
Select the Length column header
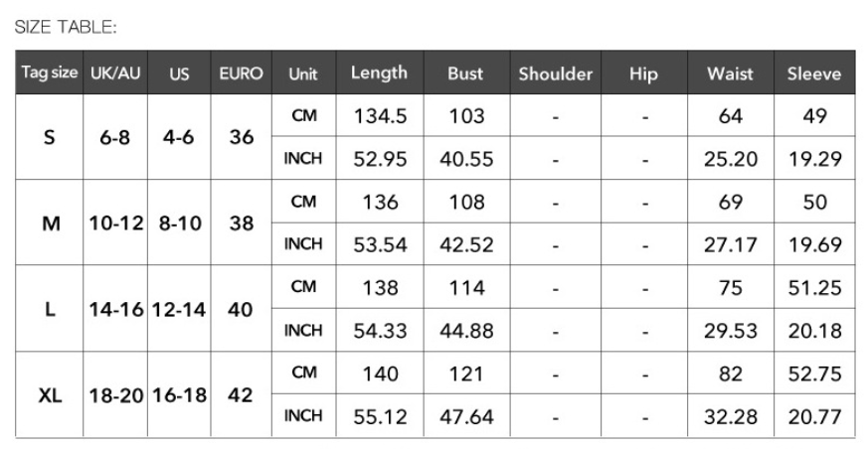379,73
